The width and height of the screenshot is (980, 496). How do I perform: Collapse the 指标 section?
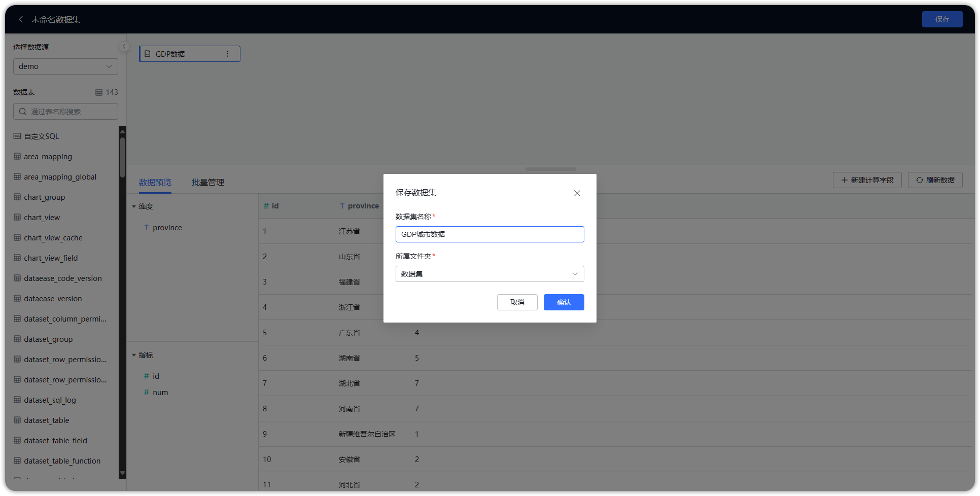[134, 355]
